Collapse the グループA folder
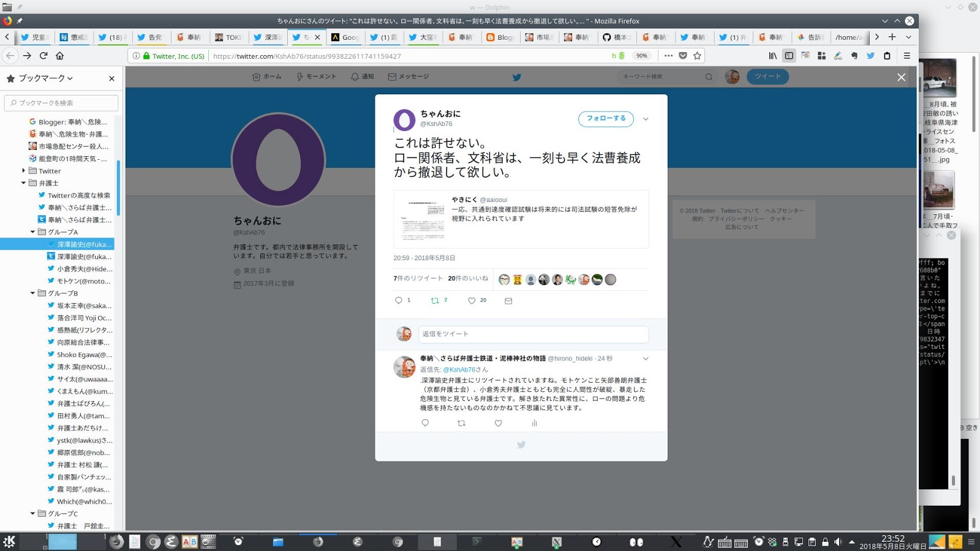The image size is (980, 551). [33, 232]
